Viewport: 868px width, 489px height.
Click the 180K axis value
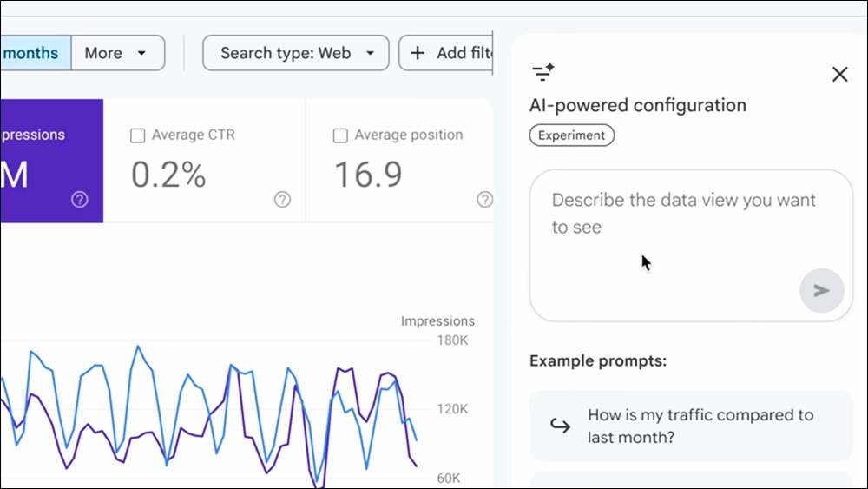pyautogui.click(x=452, y=340)
